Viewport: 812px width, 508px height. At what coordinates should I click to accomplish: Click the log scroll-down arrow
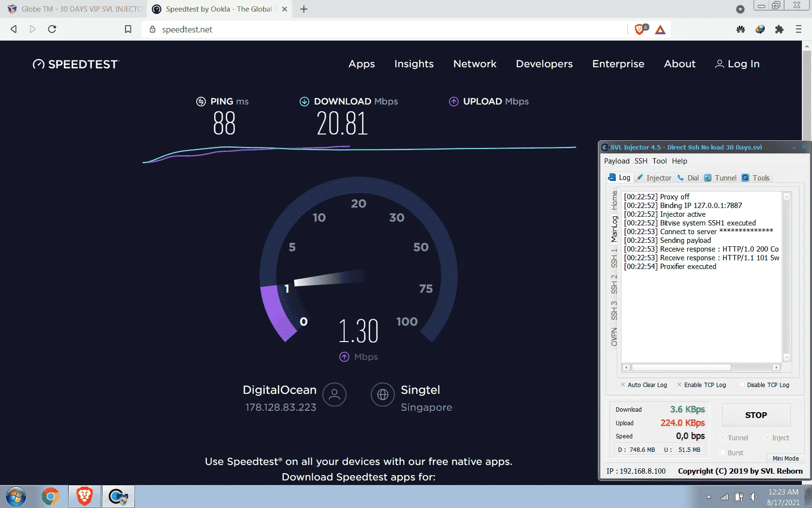click(786, 357)
